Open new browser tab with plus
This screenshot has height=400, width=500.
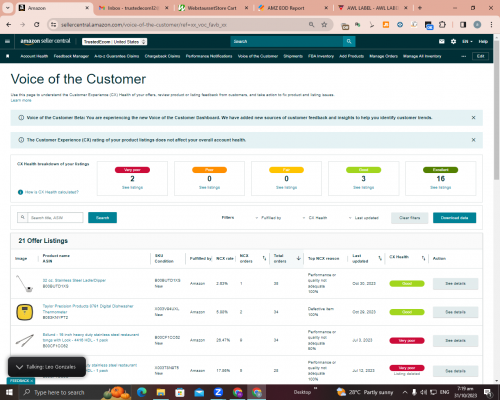(420, 8)
